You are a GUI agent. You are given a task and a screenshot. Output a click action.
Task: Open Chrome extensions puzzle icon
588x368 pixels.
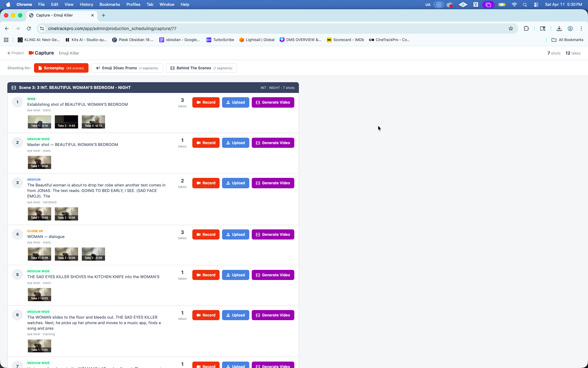pyautogui.click(x=526, y=29)
